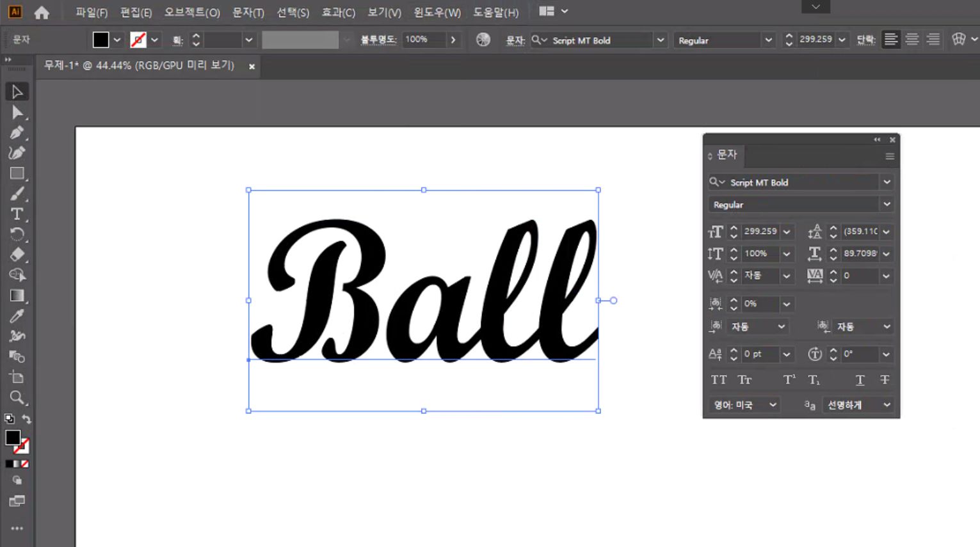
Task: Toggle All Caps (TT) in Character panel
Action: coord(719,380)
